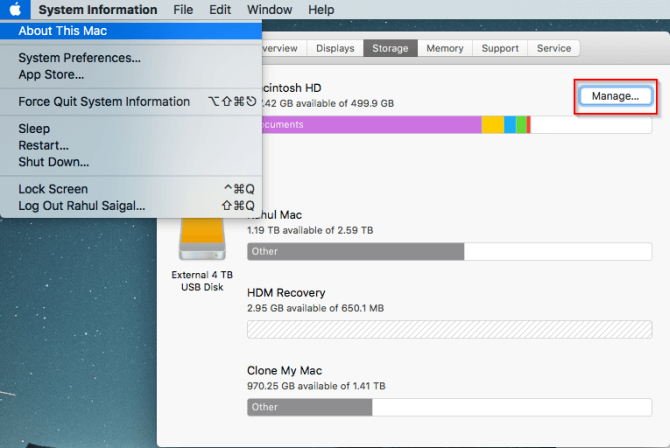Select About This Mac menu entry

[62, 31]
